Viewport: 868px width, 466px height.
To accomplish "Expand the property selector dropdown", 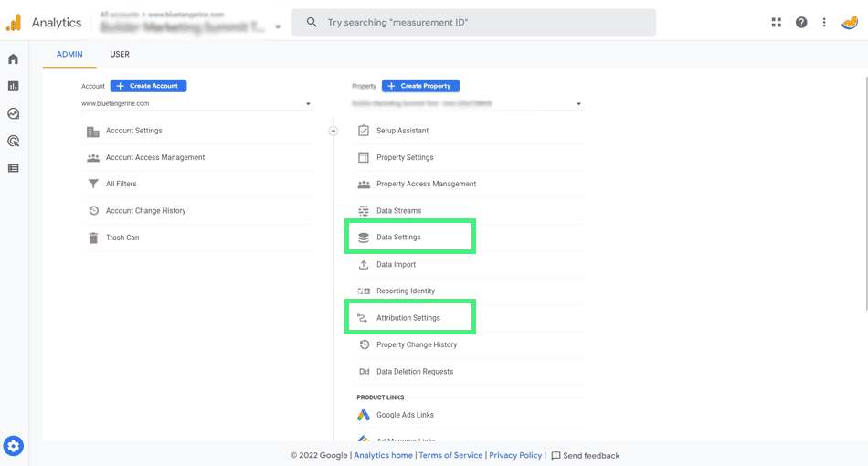I will point(466,104).
